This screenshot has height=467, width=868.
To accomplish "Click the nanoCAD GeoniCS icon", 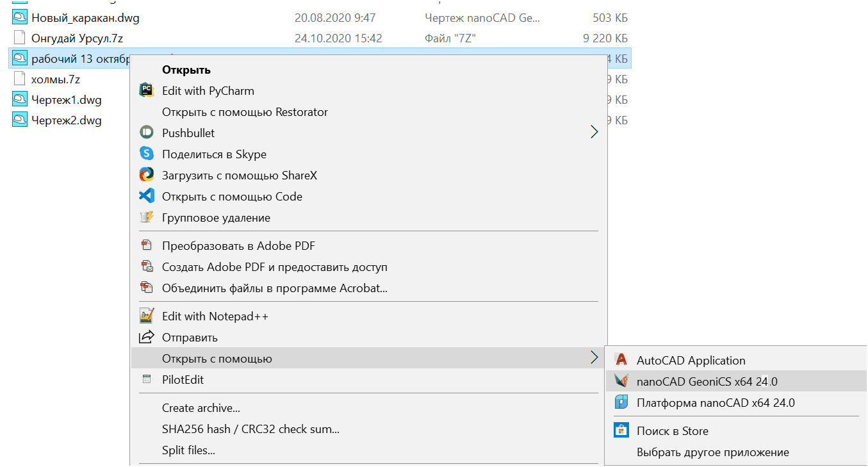I will coord(621,382).
